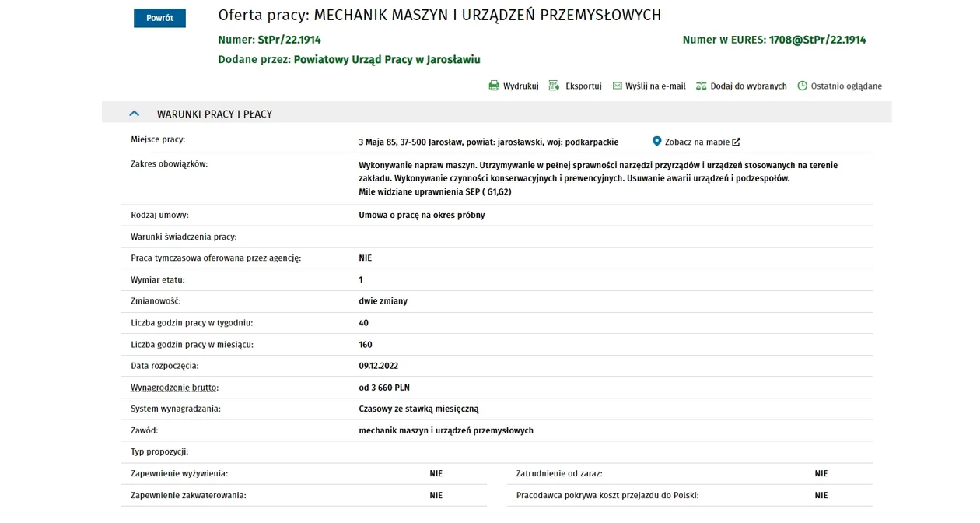This screenshot has height=523, width=980.
Task: Click the Wynagrodzenie brutto label
Action: (x=175, y=388)
